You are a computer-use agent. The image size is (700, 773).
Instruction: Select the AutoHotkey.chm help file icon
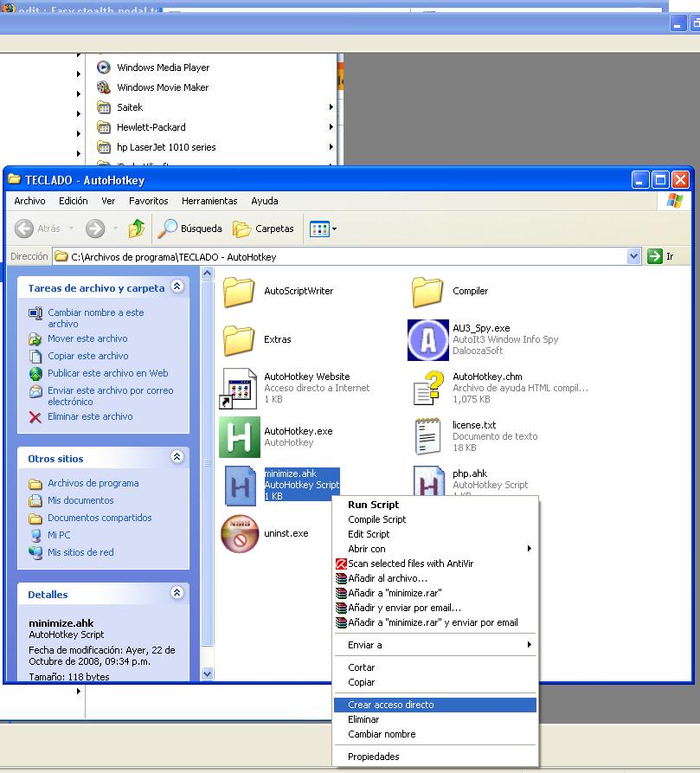[427, 389]
